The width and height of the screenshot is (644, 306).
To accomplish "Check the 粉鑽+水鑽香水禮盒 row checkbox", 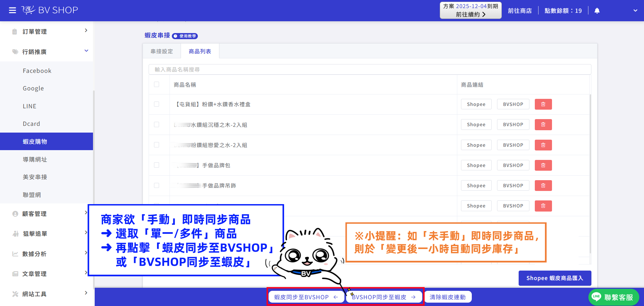I will coord(157,104).
